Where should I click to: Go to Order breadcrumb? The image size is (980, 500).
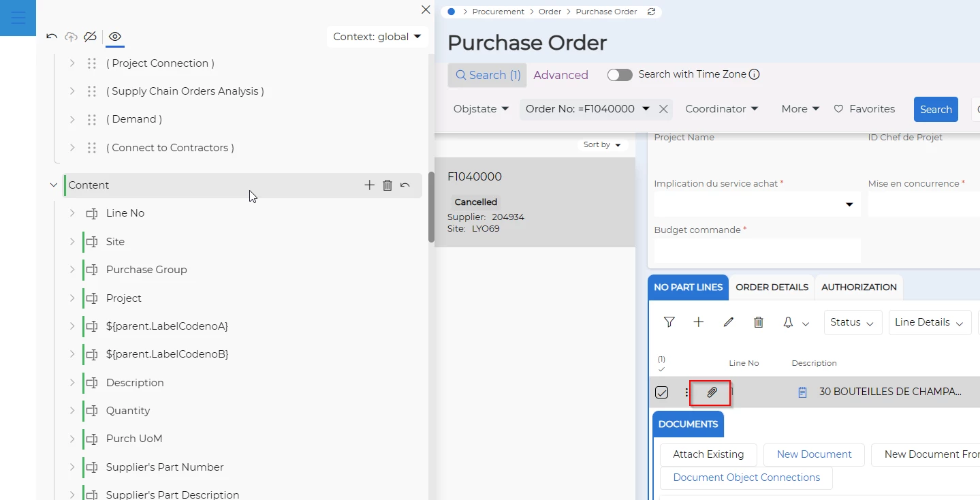click(x=550, y=12)
